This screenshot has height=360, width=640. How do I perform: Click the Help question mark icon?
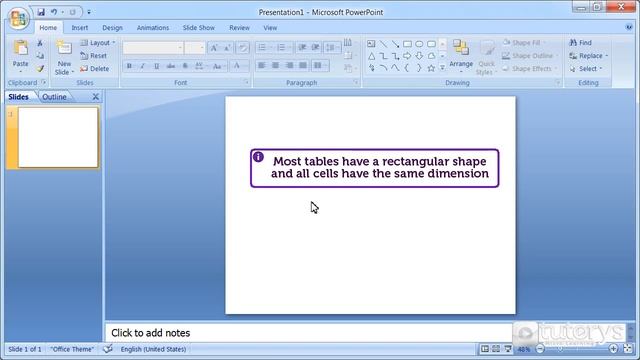click(x=629, y=27)
